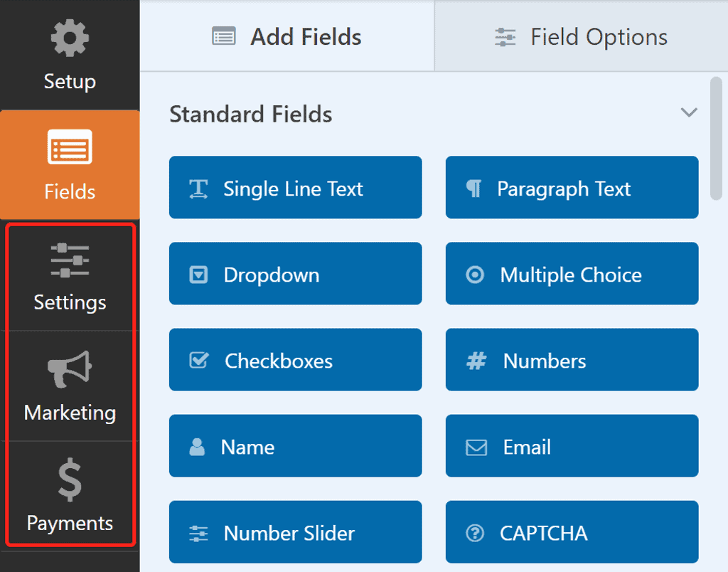
Task: Open Settings sliders icon in sidebar
Action: (70, 260)
